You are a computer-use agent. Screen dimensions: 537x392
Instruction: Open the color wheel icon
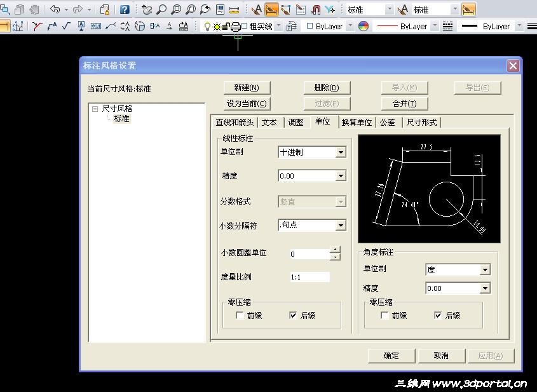click(364, 26)
